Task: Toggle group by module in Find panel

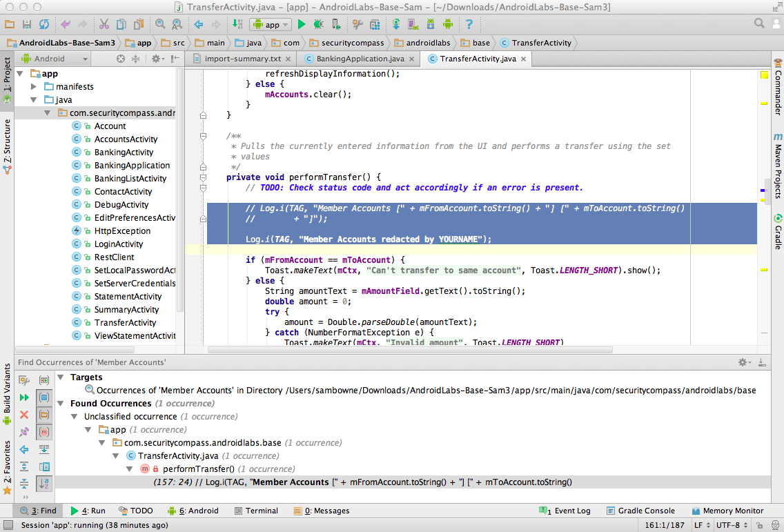Action: pos(44,397)
